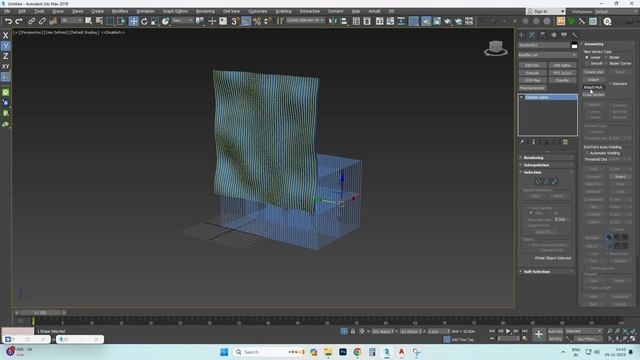Click the X axis constraint button

[x=5, y=36]
